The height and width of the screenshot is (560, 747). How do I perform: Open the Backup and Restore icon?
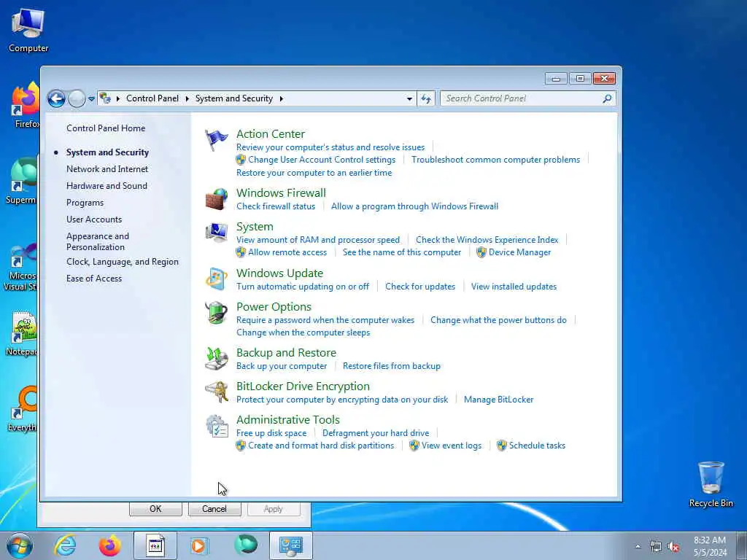click(217, 359)
